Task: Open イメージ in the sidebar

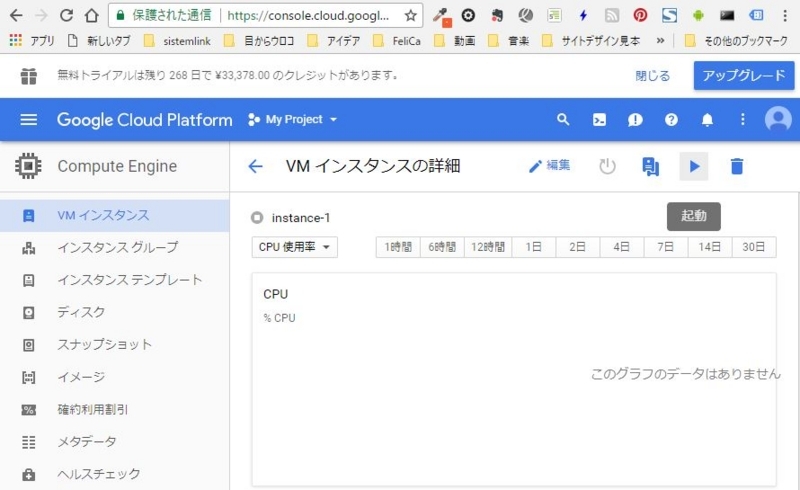Action: pos(114,377)
